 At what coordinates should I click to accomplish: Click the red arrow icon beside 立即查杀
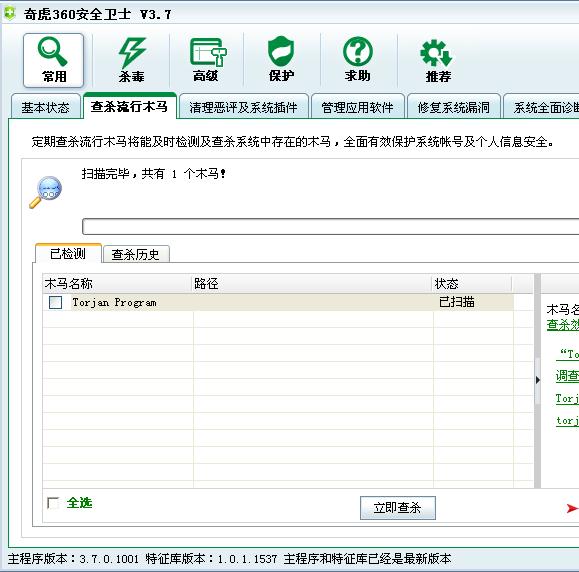(x=572, y=508)
